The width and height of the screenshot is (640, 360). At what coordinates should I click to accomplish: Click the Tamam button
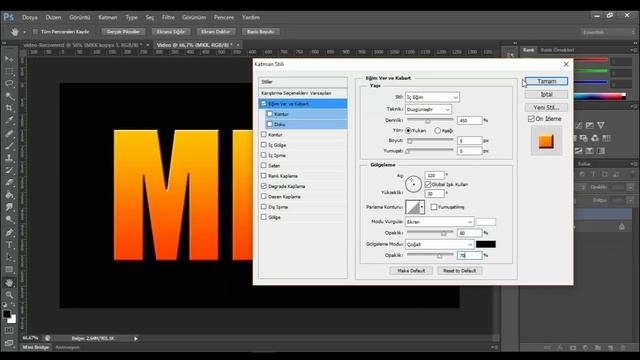coord(546,81)
